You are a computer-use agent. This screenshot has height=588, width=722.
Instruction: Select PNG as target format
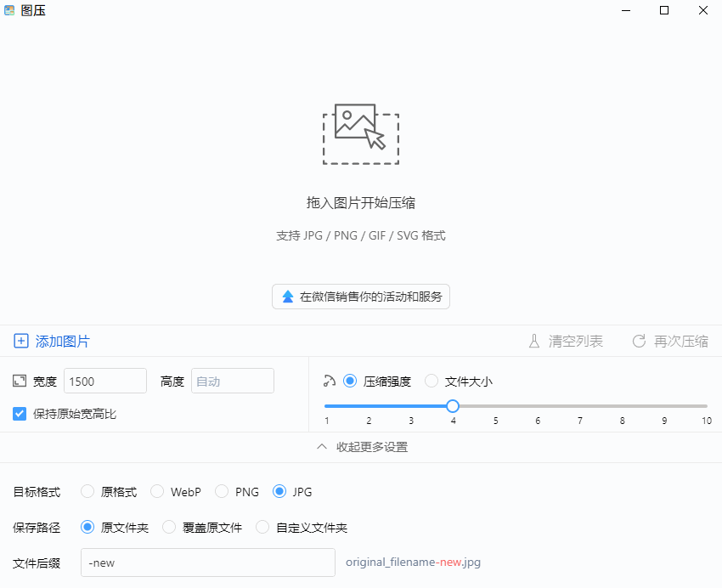222,491
